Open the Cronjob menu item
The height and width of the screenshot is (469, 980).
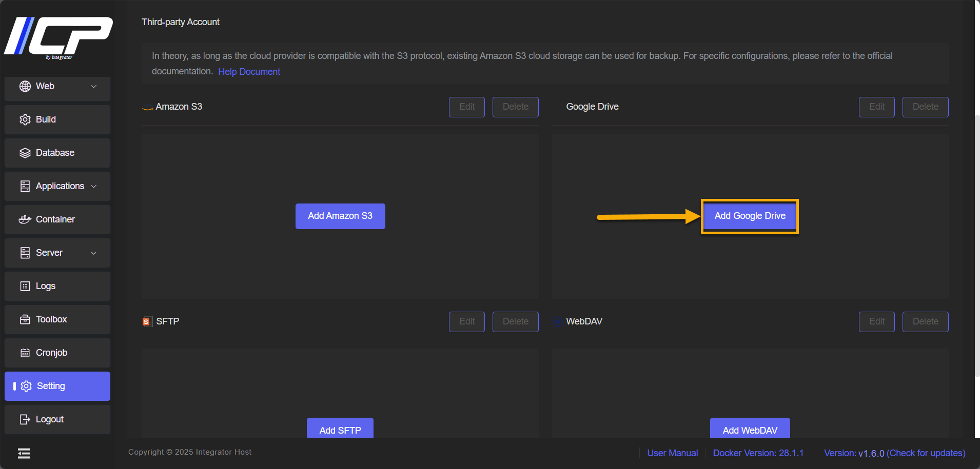(57, 353)
